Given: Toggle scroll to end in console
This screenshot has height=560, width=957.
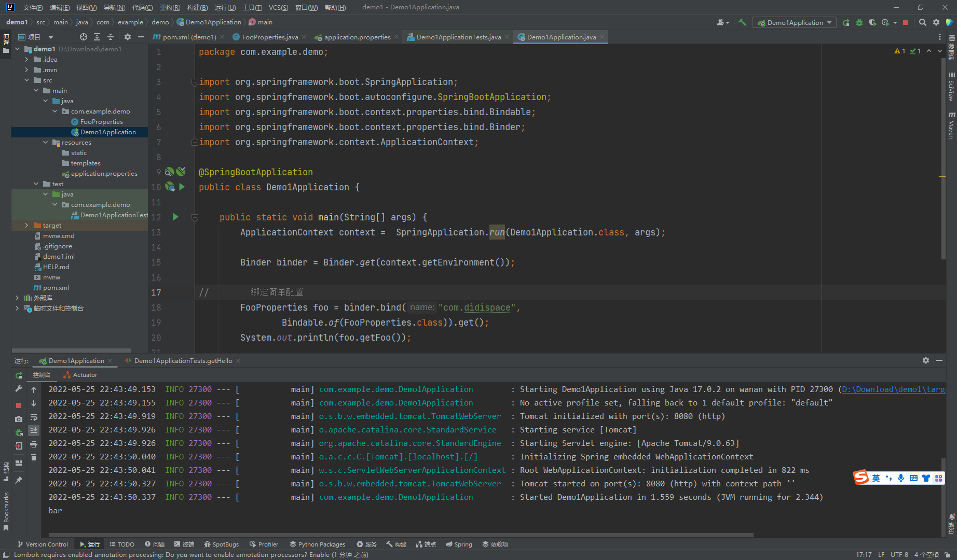Looking at the screenshot, I should tap(34, 430).
